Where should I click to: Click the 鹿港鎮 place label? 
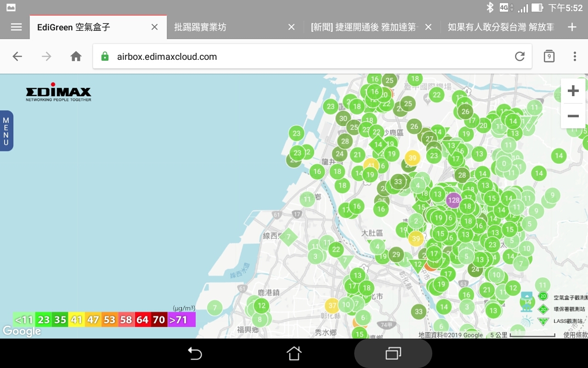[269, 292]
